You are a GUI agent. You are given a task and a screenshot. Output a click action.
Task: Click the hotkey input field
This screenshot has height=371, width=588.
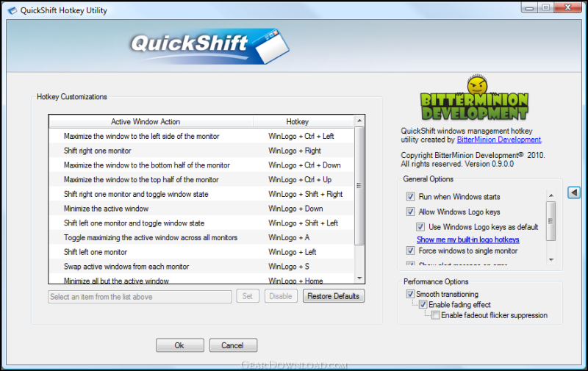click(140, 297)
